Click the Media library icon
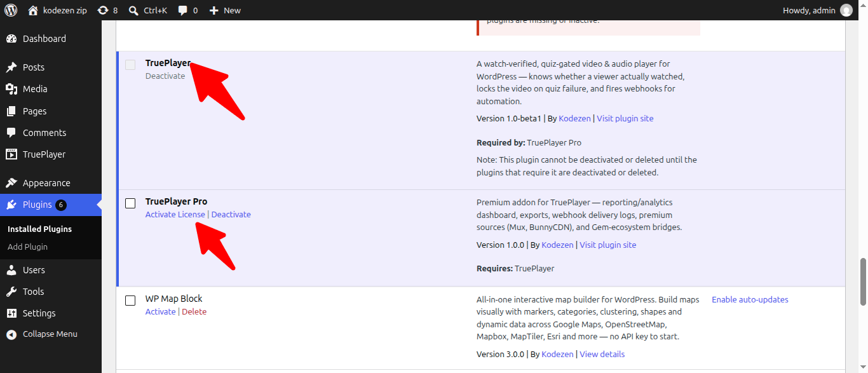Viewport: 868px width, 373px height. click(11, 89)
